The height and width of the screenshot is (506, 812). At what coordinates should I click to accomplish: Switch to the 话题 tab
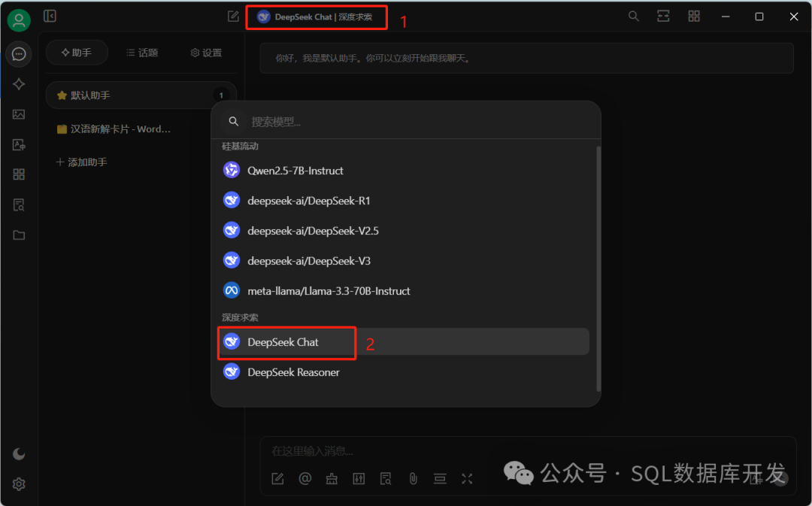click(x=142, y=53)
